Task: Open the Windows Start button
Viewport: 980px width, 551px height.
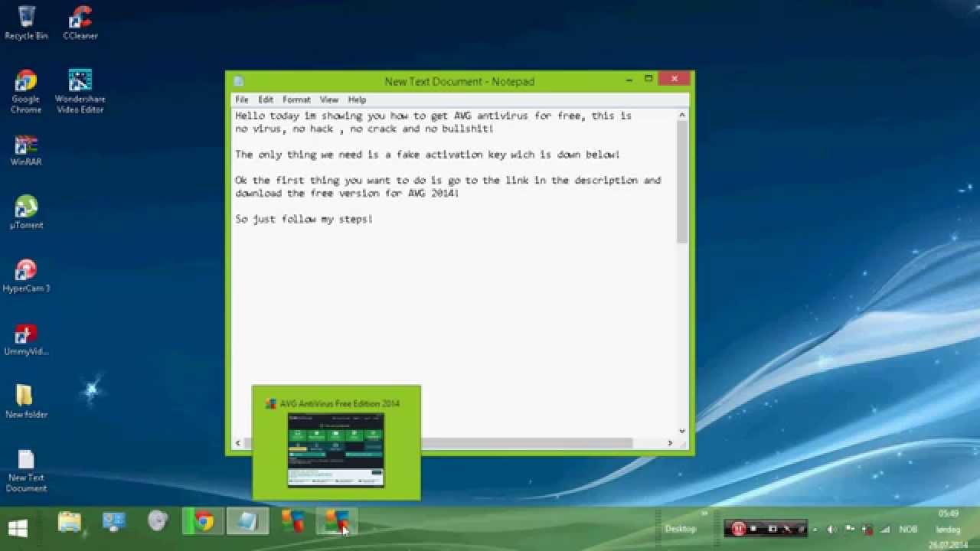Action: [x=18, y=528]
